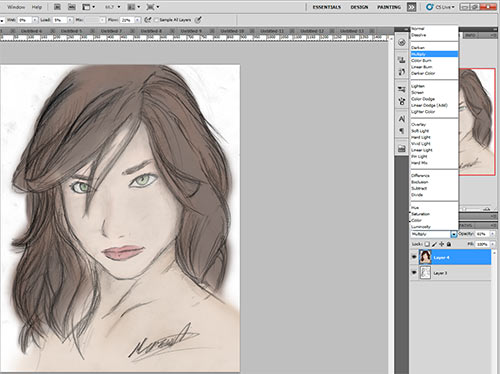Choose Linear Burn blend mode
This screenshot has width=500, height=374.
click(x=434, y=67)
